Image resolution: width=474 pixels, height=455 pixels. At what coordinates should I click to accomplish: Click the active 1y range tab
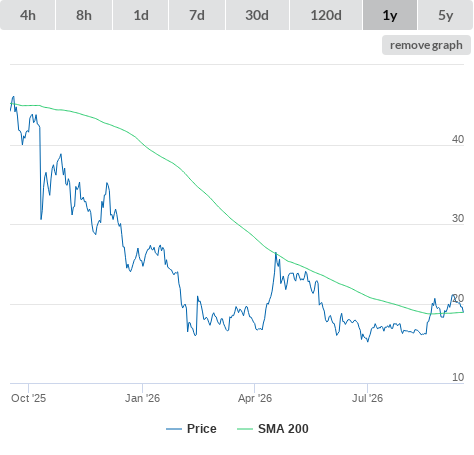pos(390,15)
